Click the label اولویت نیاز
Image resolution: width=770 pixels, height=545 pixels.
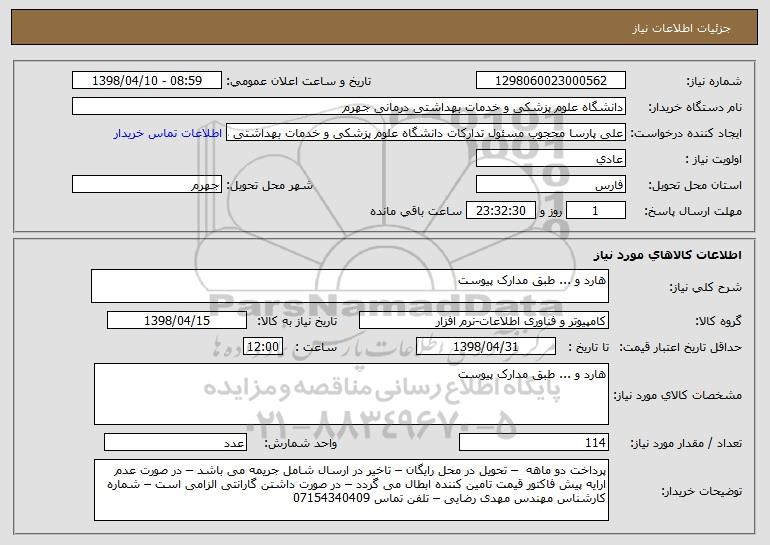point(714,160)
